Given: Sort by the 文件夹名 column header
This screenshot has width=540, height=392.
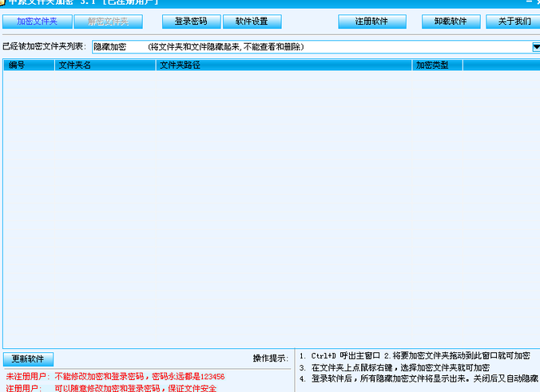Looking at the screenshot, I should coord(105,65).
